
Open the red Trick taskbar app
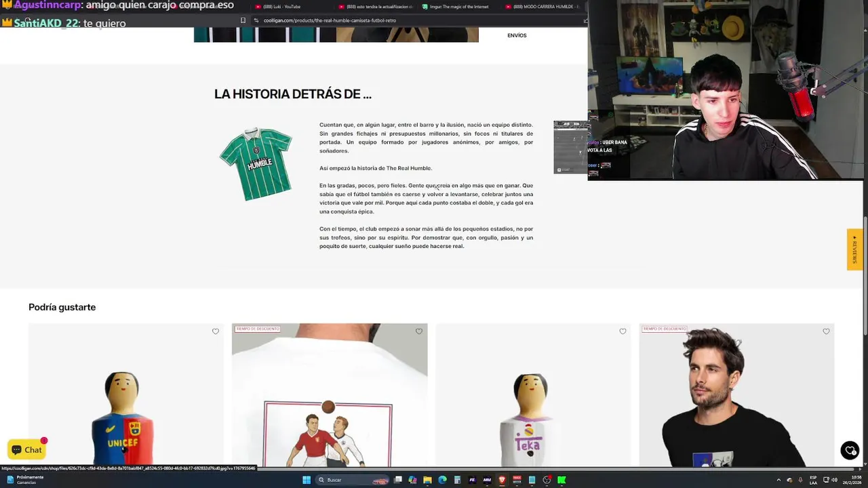pyautogui.click(x=517, y=480)
